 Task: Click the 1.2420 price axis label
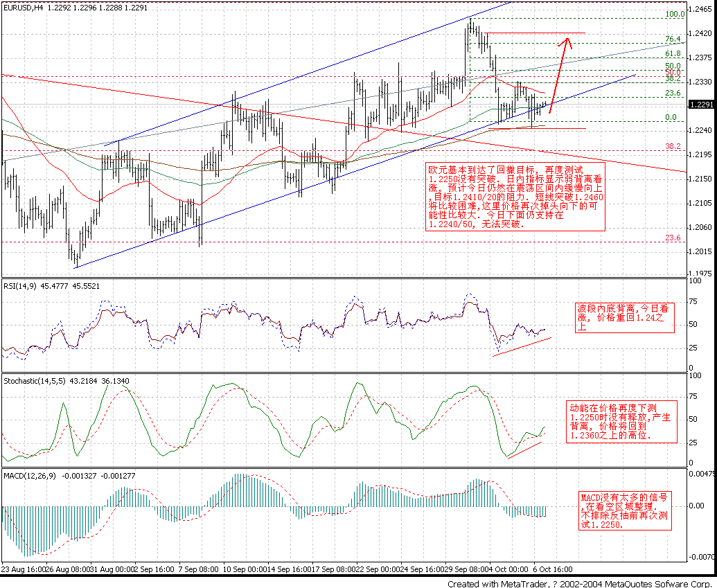(x=702, y=33)
